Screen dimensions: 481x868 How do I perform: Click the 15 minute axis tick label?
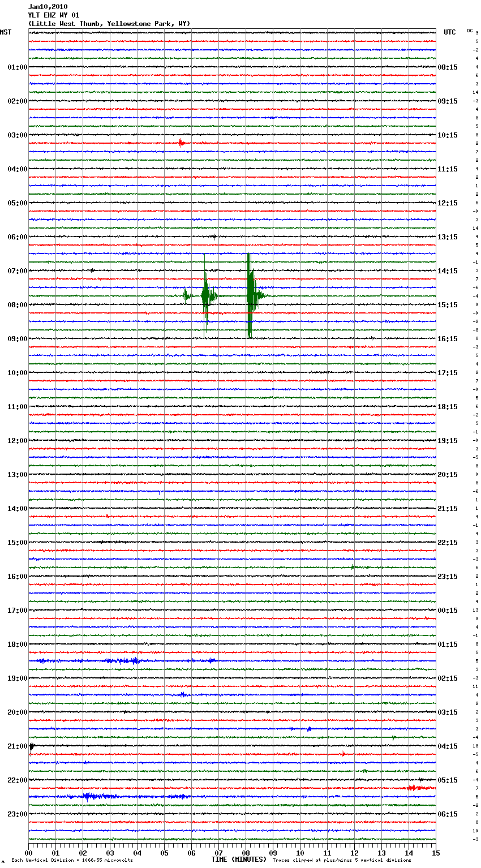[x=436, y=853]
